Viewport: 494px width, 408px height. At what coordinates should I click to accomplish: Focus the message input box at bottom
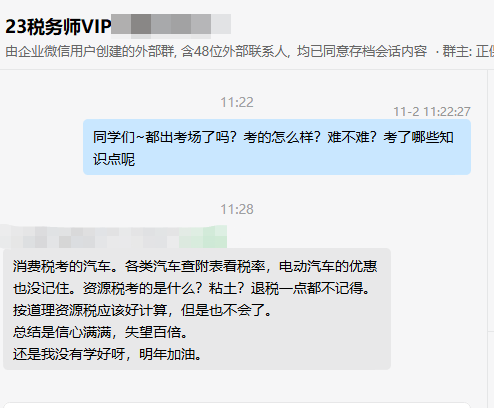237,405
